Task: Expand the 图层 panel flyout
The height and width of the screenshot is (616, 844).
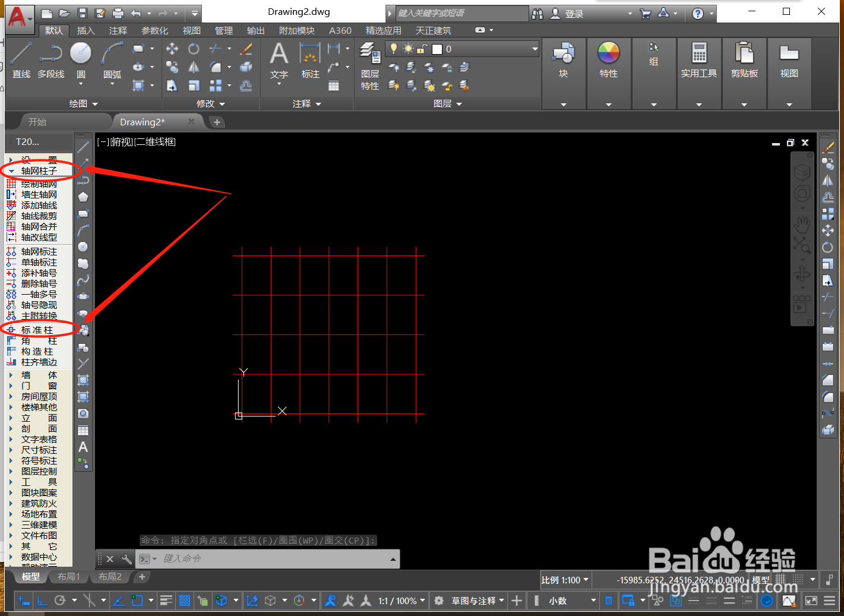Action: pyautogui.click(x=448, y=103)
